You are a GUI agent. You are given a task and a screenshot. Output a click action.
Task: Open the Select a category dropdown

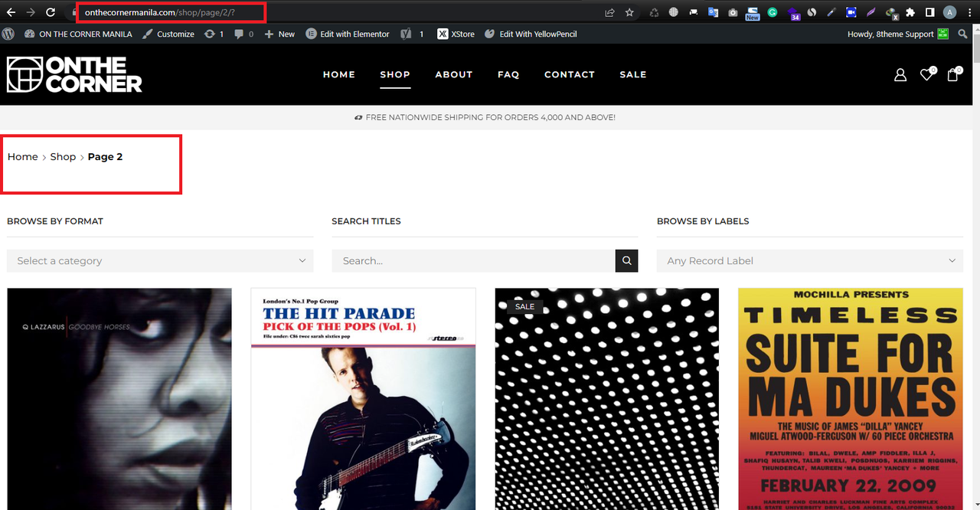[160, 260]
